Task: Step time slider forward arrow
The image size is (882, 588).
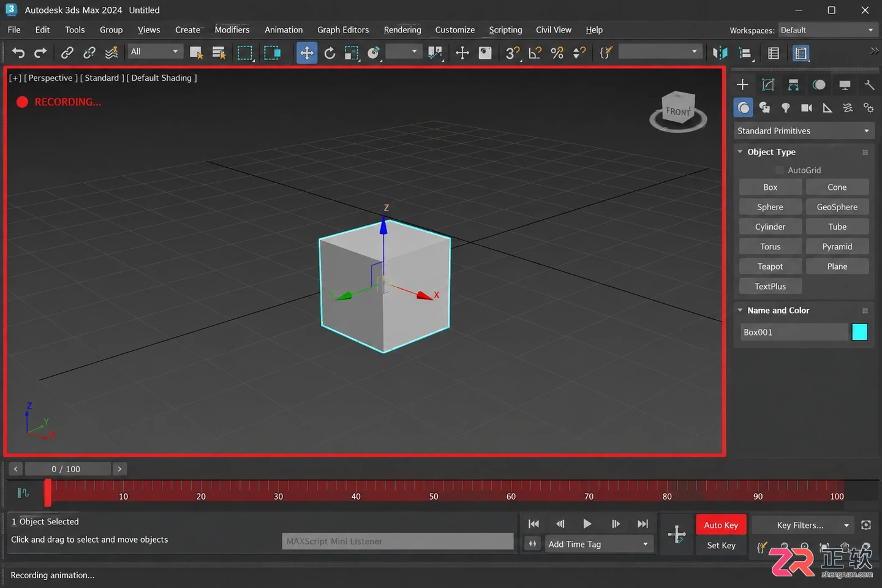Action: pyautogui.click(x=119, y=469)
